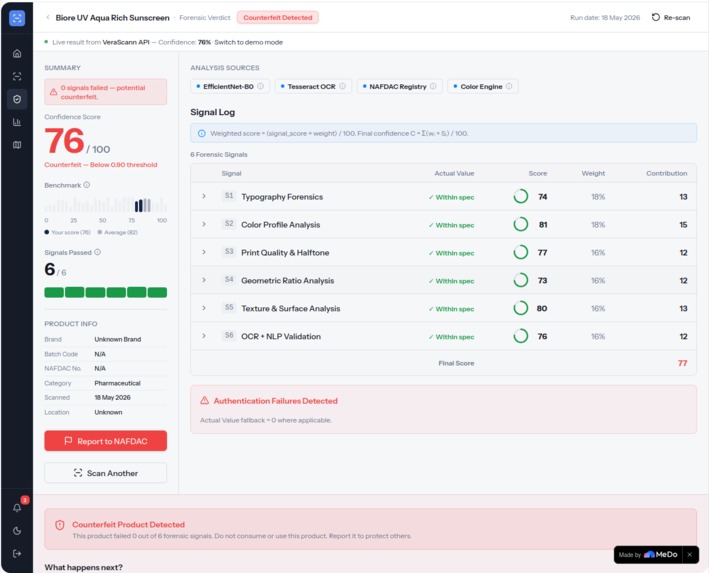Click the Forensic Verdict breadcrumb
The width and height of the screenshot is (709, 573).
[204, 18]
